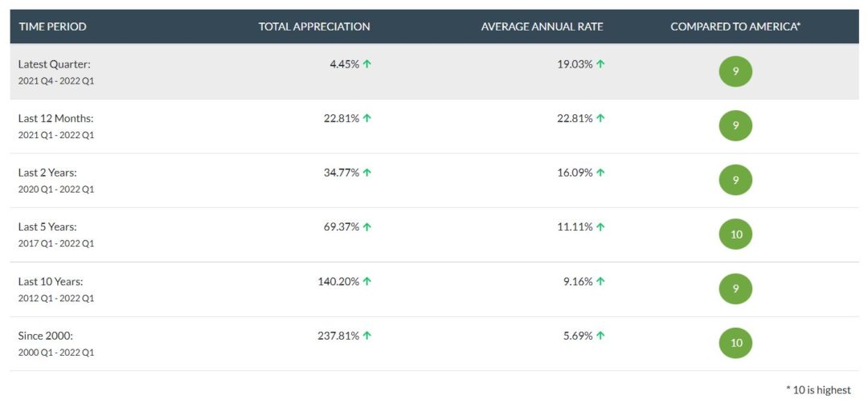Select the Last 10 Years row label
This screenshot has height=408, width=868.
(51, 282)
